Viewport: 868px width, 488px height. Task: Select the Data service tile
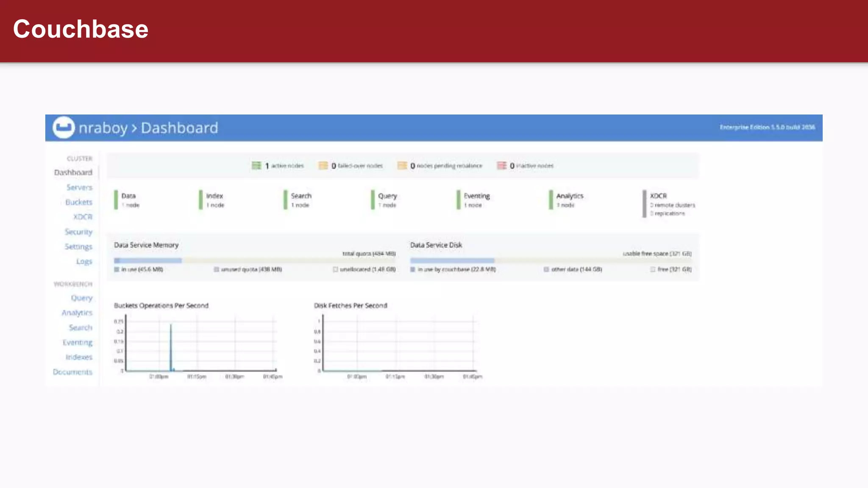127,200
